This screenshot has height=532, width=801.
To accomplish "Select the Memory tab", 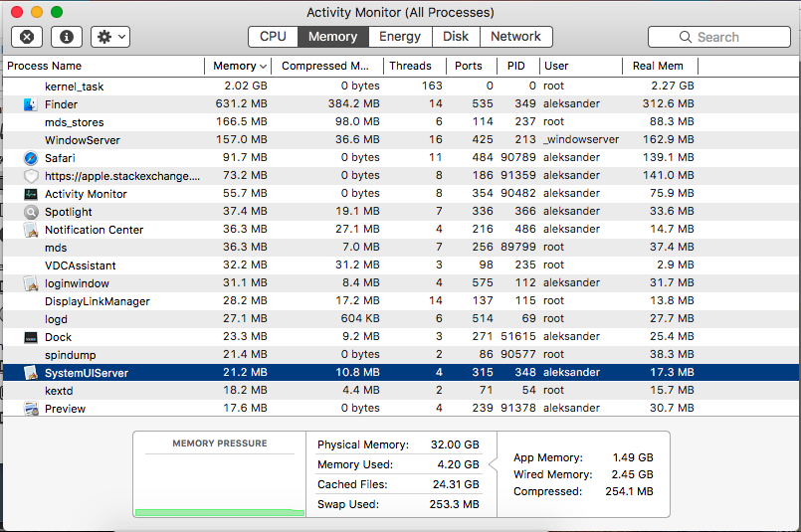I will pos(332,37).
